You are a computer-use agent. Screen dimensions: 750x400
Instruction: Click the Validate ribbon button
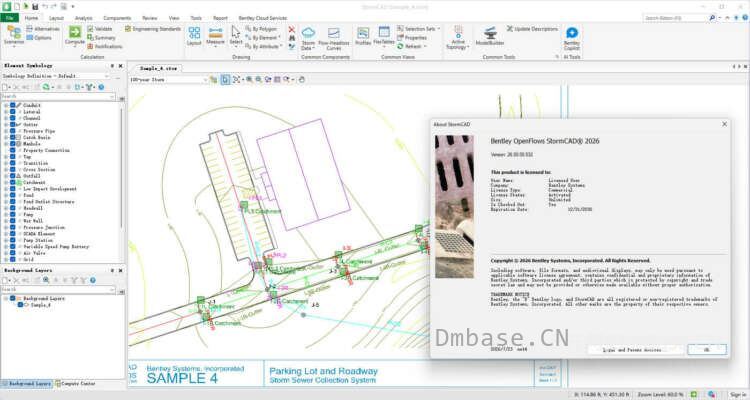99,29
